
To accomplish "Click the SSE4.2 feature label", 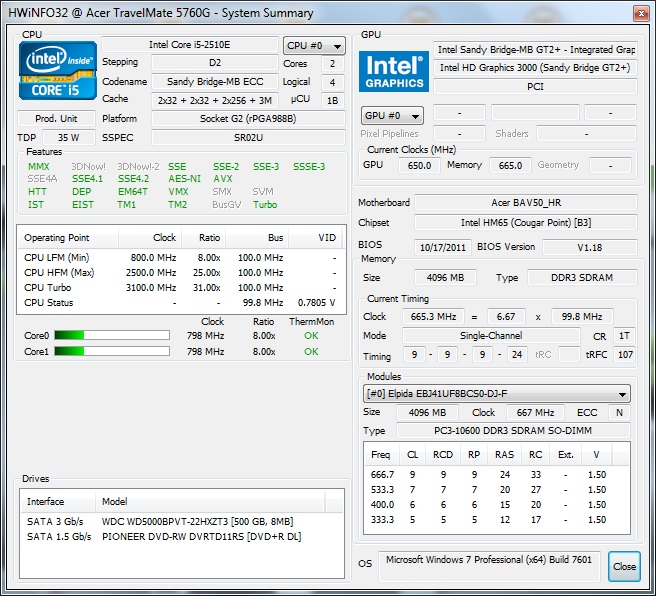I will (133, 179).
